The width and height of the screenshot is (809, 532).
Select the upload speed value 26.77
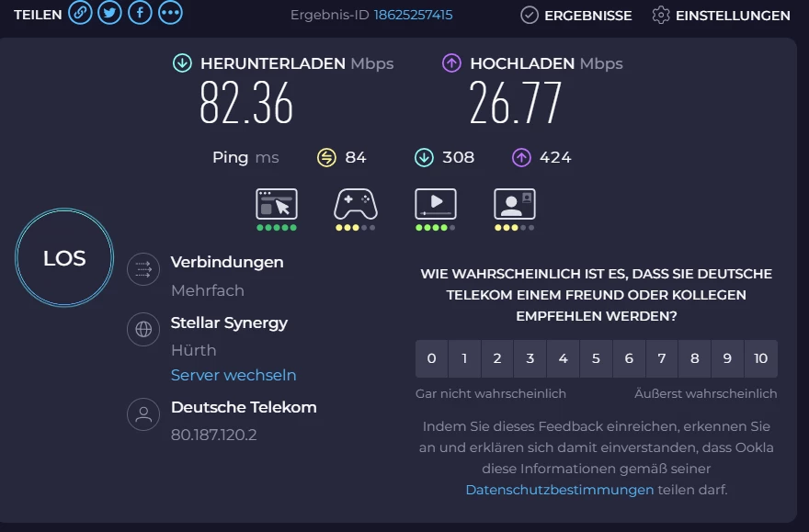515,103
